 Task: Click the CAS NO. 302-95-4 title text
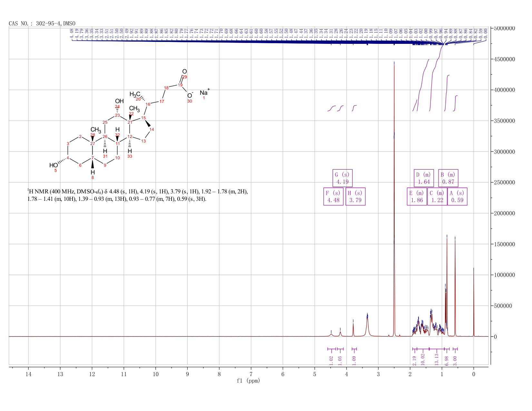click(x=42, y=24)
